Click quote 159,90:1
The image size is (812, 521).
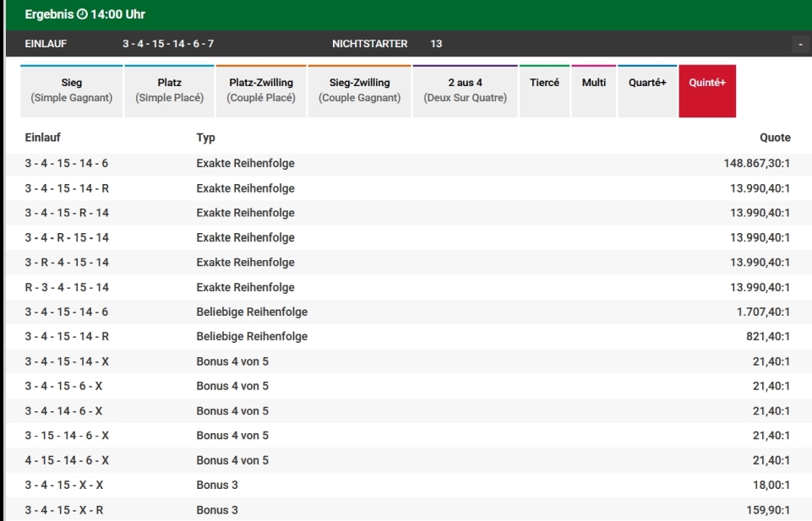pos(768,510)
